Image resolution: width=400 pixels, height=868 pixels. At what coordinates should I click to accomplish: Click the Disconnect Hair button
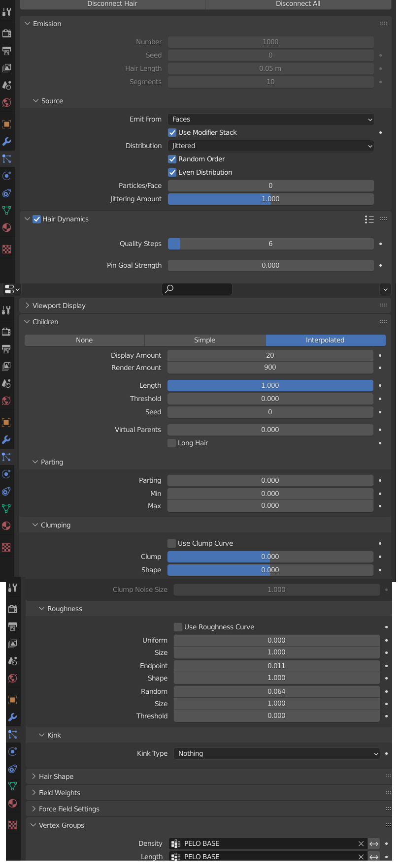pos(112,4)
